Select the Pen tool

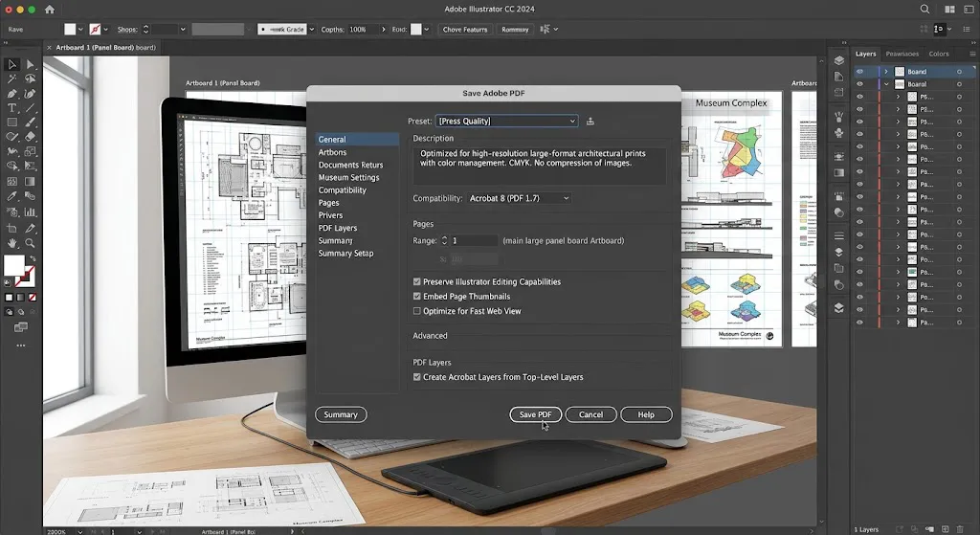(11, 94)
